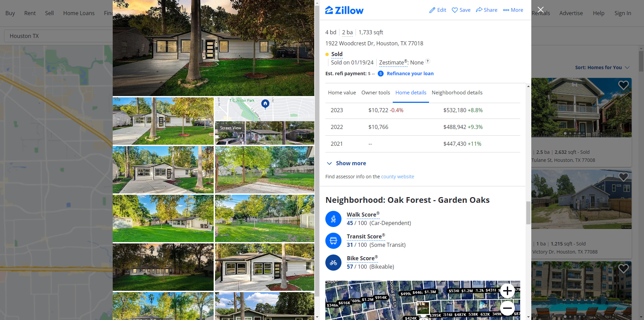This screenshot has width=644, height=320.
Task: Click the Zestimate help question mark
Action: coord(428,61)
